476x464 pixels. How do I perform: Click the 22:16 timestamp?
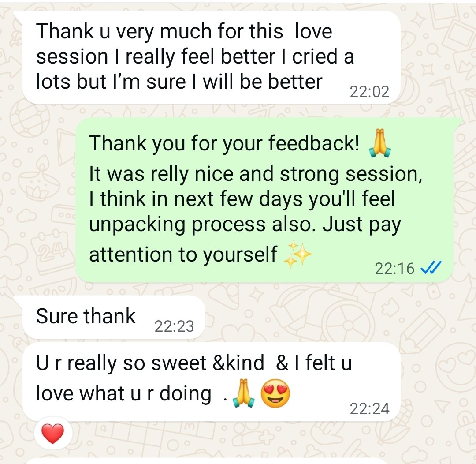(394, 269)
